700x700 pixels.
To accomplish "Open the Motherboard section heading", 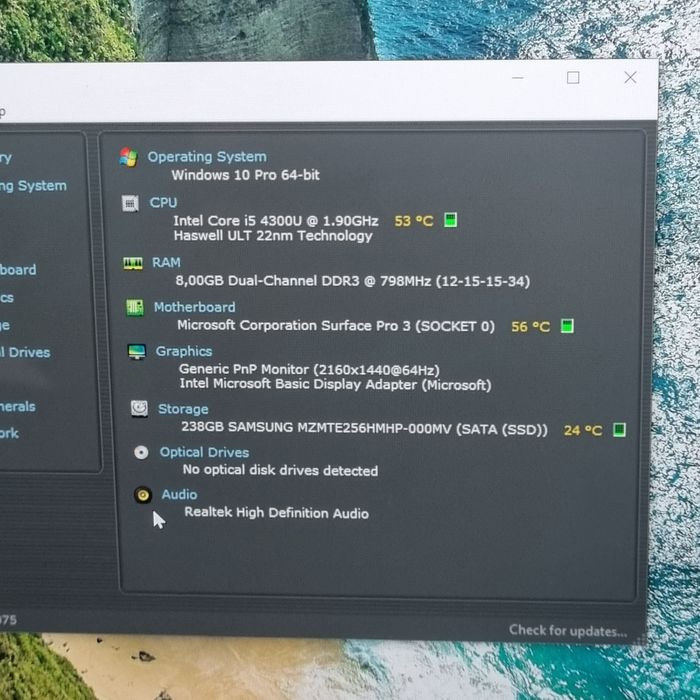I will [195, 307].
